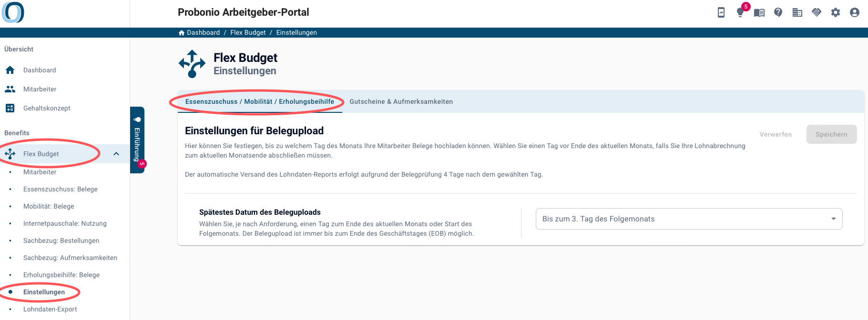
Task: Click the home icon in the breadcrumb
Action: tap(182, 33)
